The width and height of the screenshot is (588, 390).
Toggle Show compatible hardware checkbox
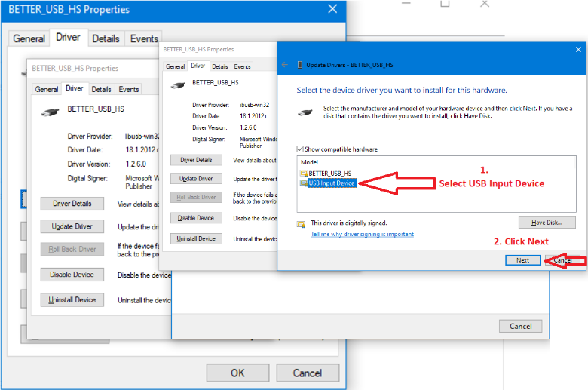(300, 149)
